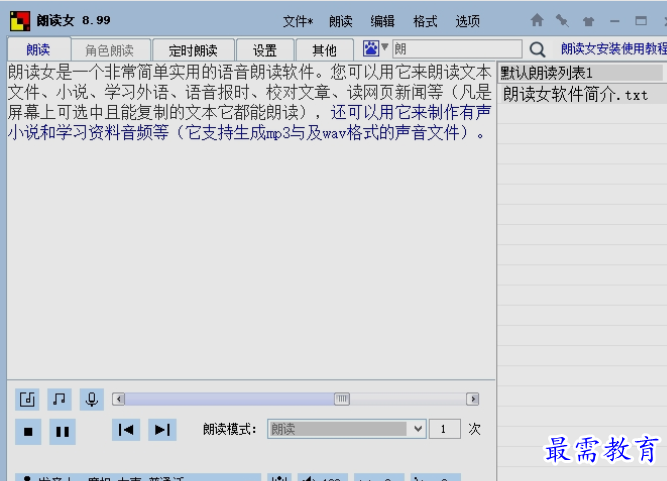The width and height of the screenshot is (667, 481).
Task: Click the progress scrollbar left arrow
Action: click(119, 399)
